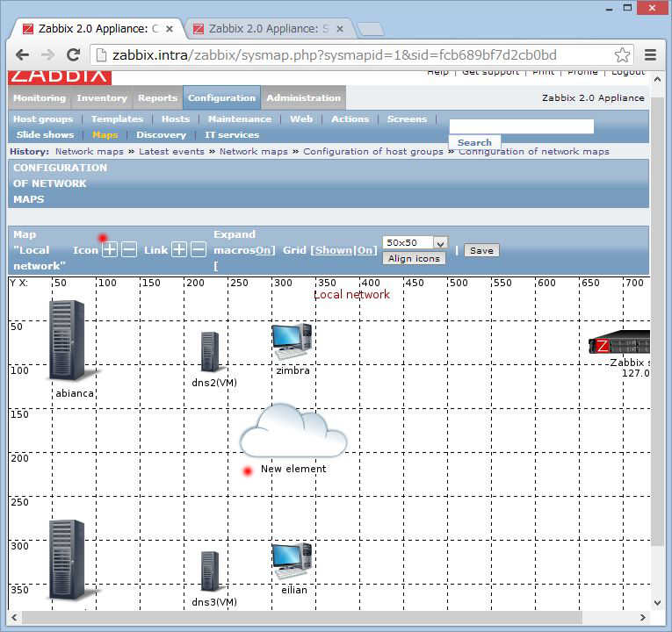The width and height of the screenshot is (672, 632).
Task: Go to Maintenance submenu
Action: [240, 119]
